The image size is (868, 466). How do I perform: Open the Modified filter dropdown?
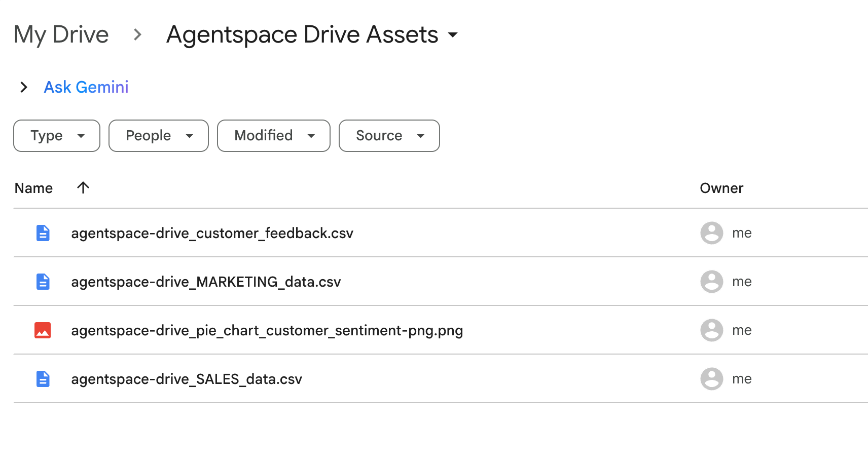click(274, 136)
